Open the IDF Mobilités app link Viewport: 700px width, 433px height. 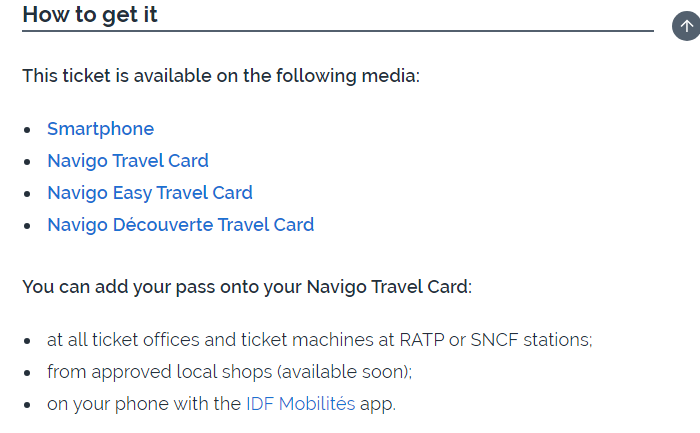point(300,404)
